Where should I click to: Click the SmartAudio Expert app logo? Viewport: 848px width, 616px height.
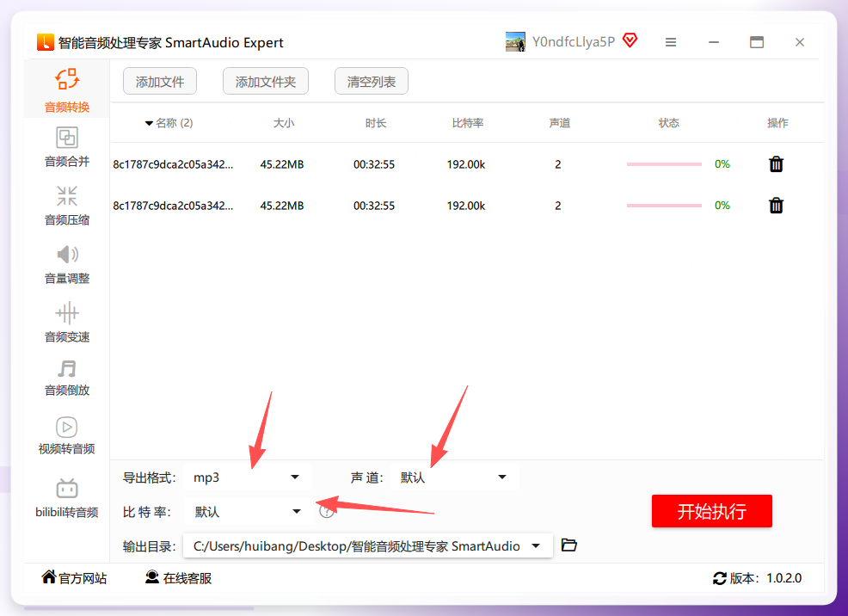[46, 42]
